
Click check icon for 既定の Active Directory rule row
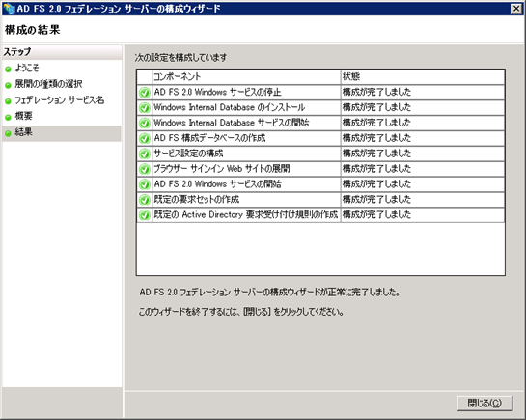(145, 215)
